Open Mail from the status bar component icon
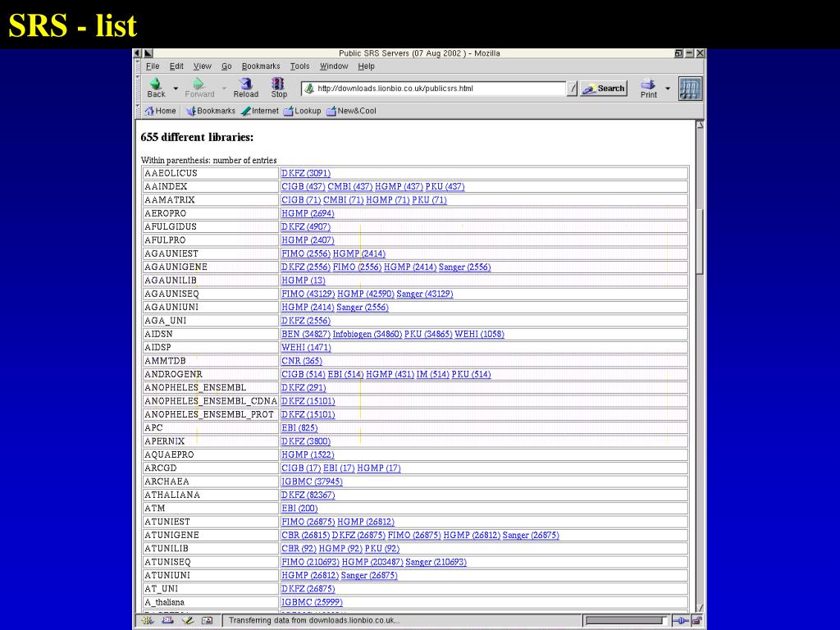Viewport: 840px width, 630px height. point(167,620)
